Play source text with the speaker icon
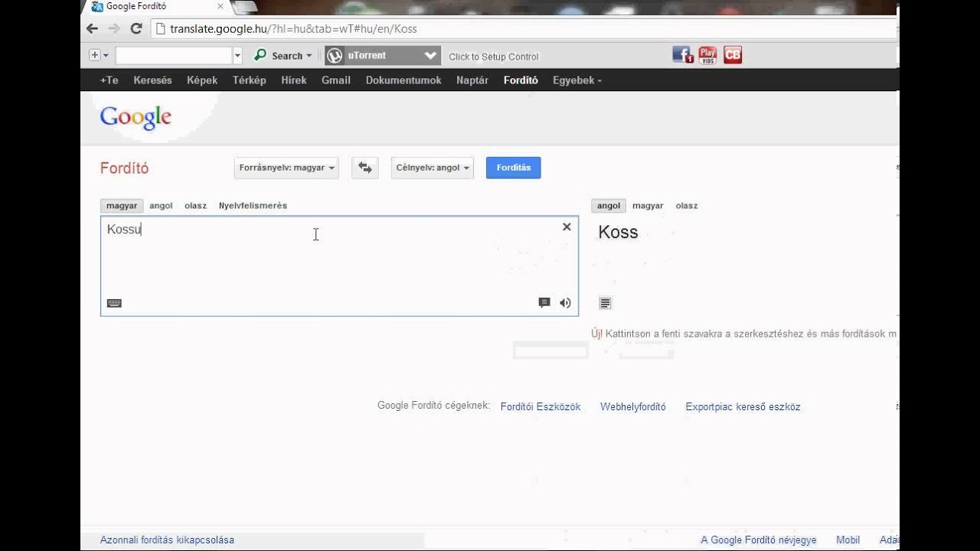Screen dimensions: 980x551 click(x=565, y=303)
